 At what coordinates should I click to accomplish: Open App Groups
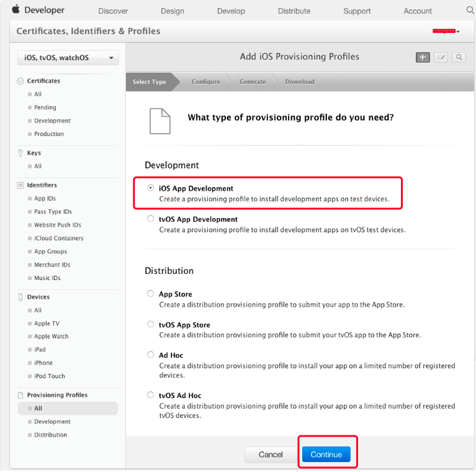click(50, 252)
